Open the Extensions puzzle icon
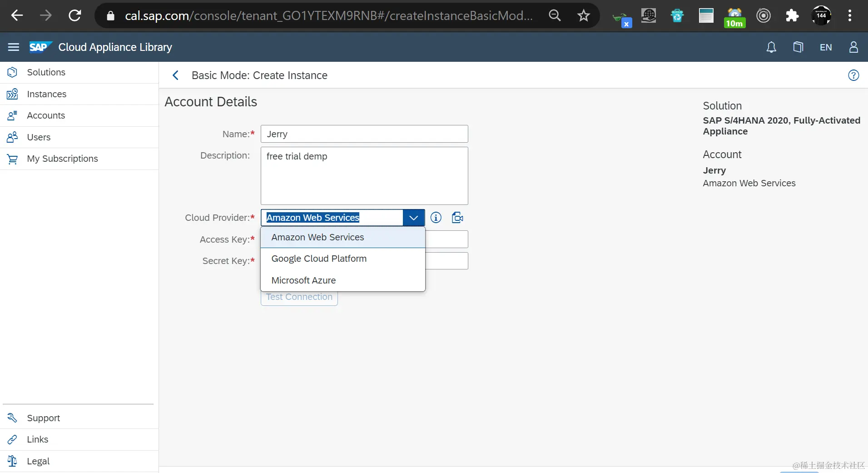Viewport: 868px width, 473px height. tap(792, 15)
